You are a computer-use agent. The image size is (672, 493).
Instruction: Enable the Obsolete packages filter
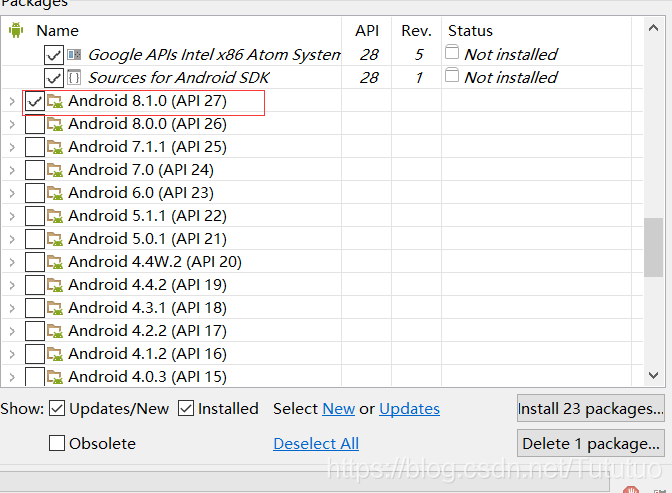coord(57,443)
